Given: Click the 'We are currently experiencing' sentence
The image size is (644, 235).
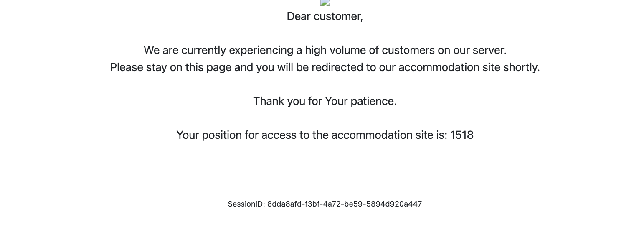Looking at the screenshot, I should pyautogui.click(x=325, y=50).
